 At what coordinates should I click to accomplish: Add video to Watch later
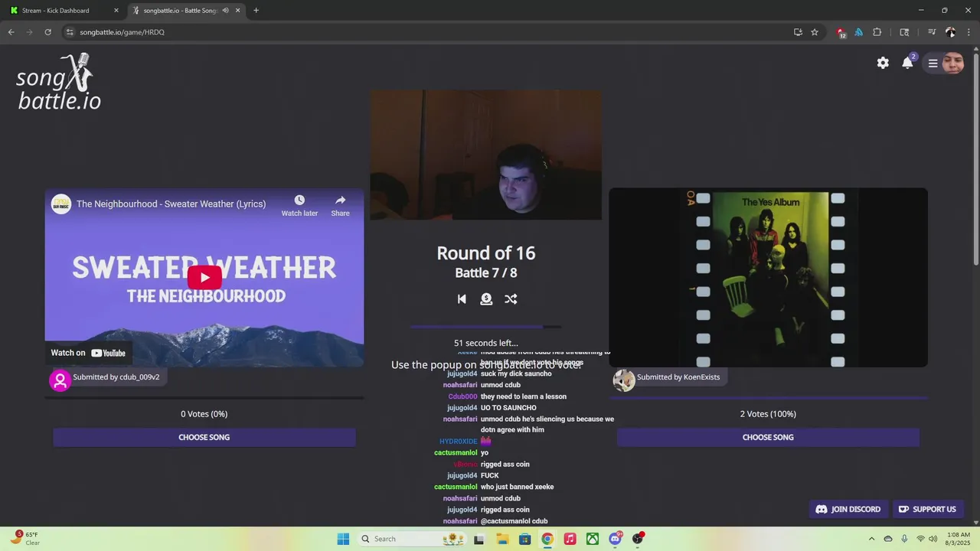coord(299,205)
